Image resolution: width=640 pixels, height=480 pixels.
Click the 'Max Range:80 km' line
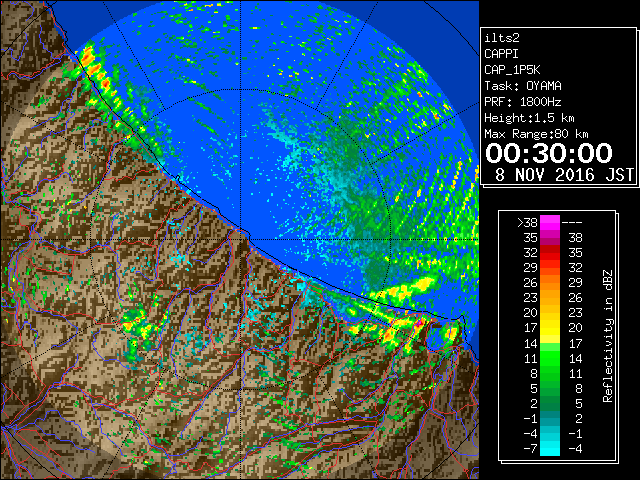536,134
